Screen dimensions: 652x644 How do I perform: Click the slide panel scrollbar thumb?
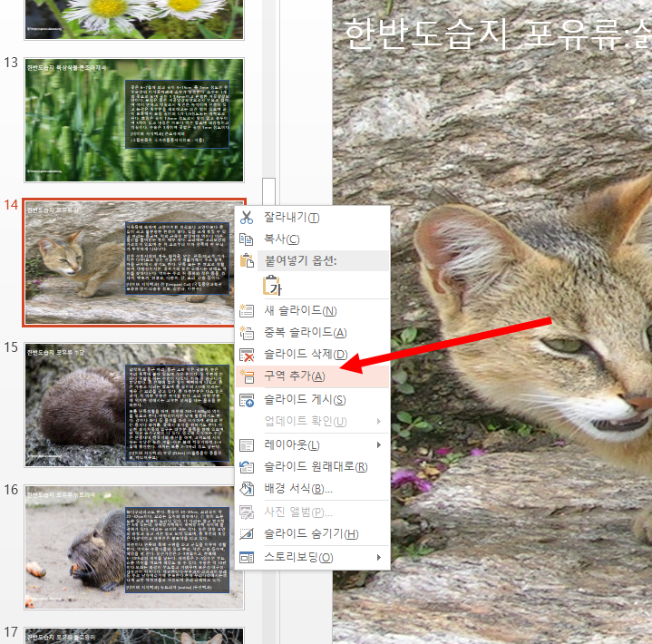click(268, 192)
